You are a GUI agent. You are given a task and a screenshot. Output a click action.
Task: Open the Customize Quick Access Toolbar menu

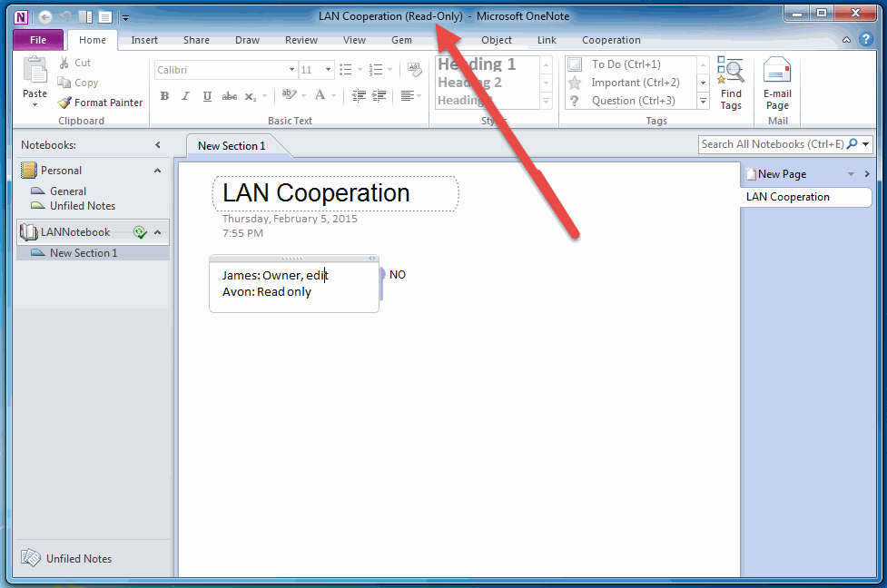pos(125,17)
